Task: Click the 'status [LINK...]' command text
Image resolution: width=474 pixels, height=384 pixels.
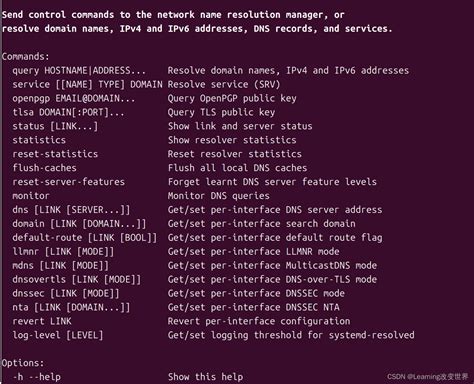Action: click(55, 126)
